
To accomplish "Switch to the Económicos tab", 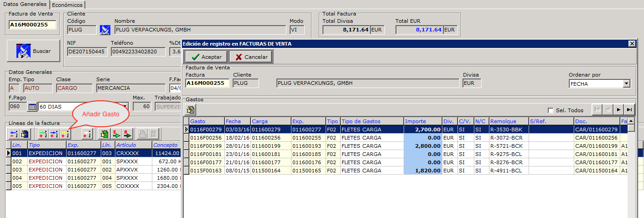I will [x=68, y=5].
